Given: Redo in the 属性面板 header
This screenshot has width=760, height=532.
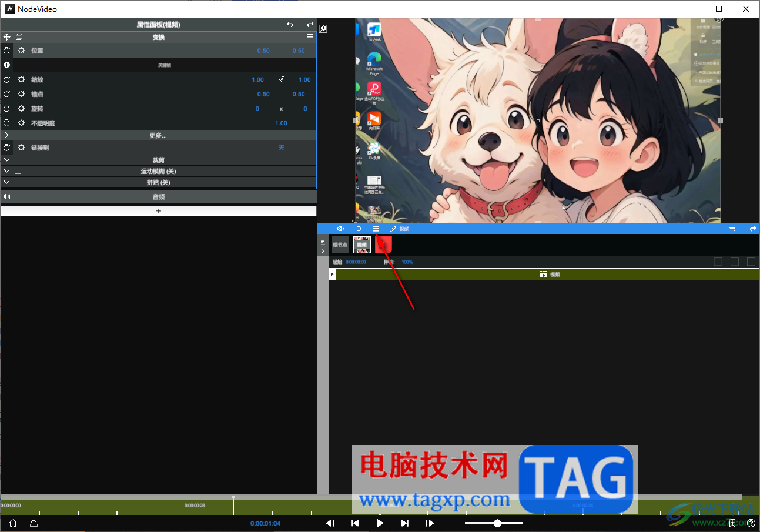Looking at the screenshot, I should pos(310,25).
